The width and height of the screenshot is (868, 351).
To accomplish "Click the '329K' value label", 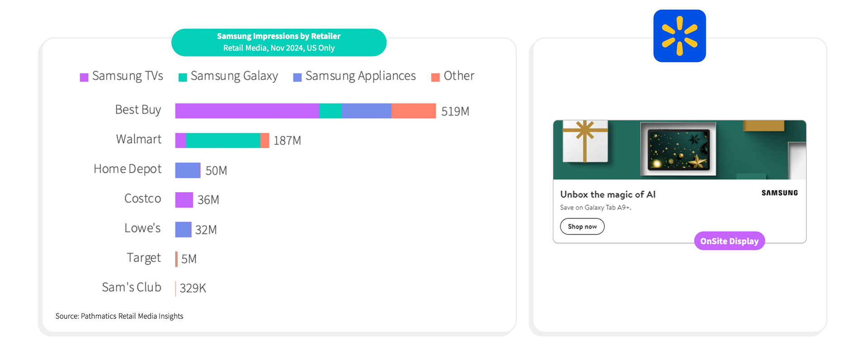I will (193, 288).
